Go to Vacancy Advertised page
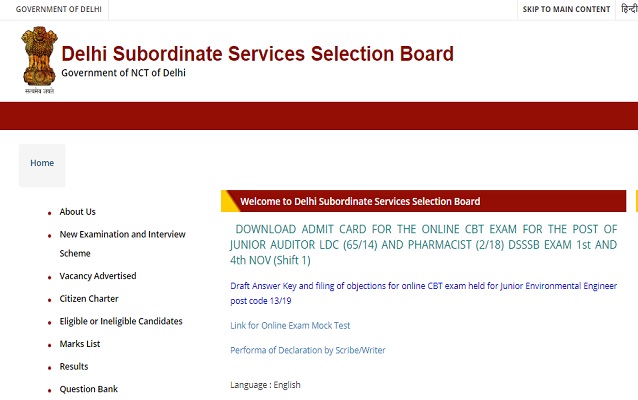Viewport: 638px width, 400px height. 97,276
